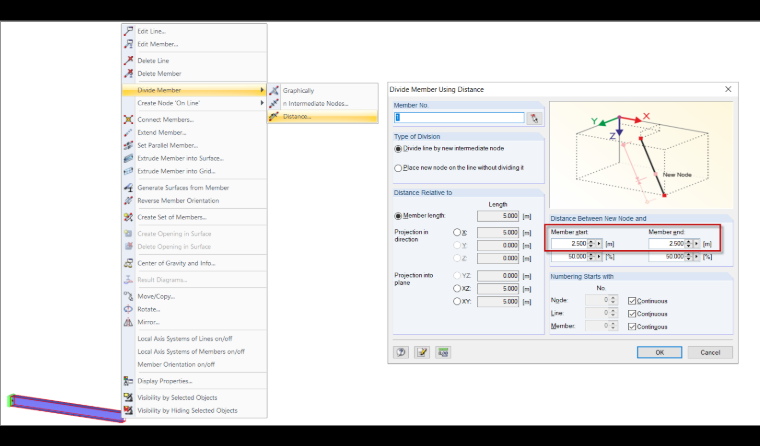Viewport: 760px width, 446px height.
Task: Click the Edit Member icon
Action: (128, 44)
